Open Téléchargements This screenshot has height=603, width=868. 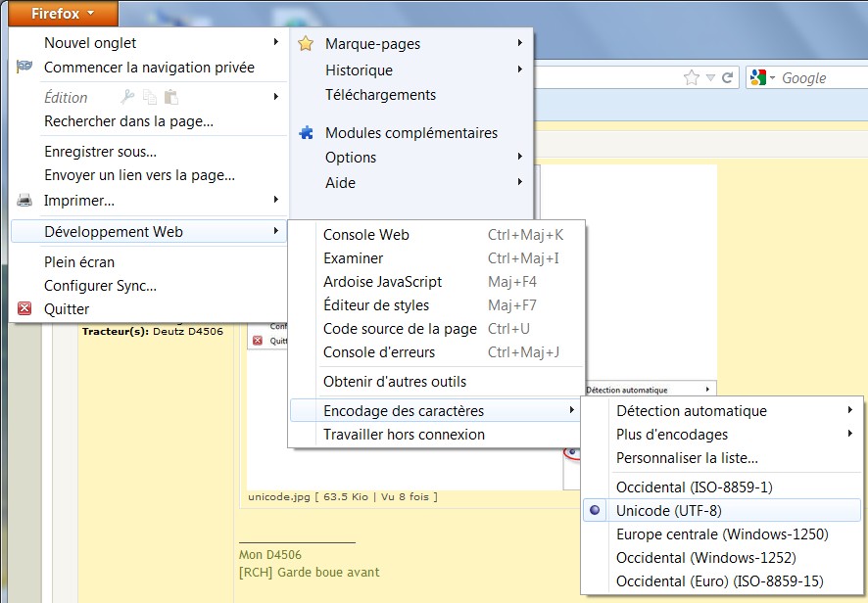coord(410,95)
